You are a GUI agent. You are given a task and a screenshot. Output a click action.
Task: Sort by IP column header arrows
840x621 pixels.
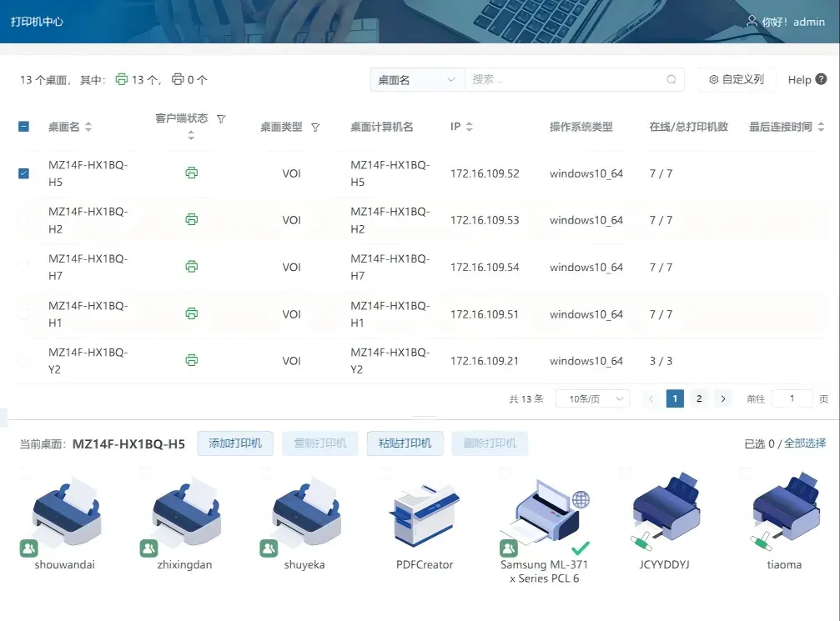point(469,127)
